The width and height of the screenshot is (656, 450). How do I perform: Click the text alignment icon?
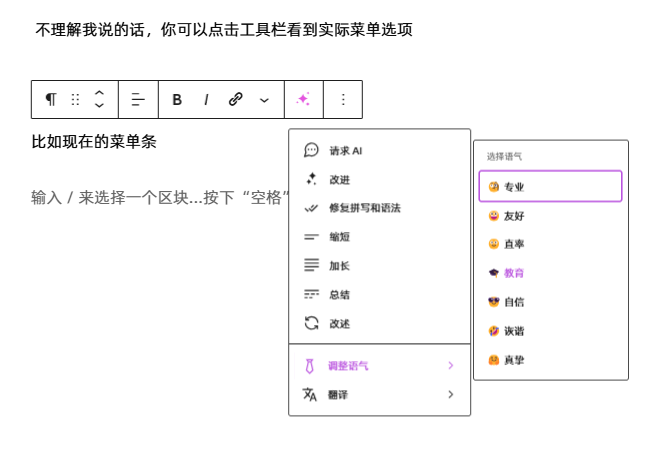pos(139,100)
